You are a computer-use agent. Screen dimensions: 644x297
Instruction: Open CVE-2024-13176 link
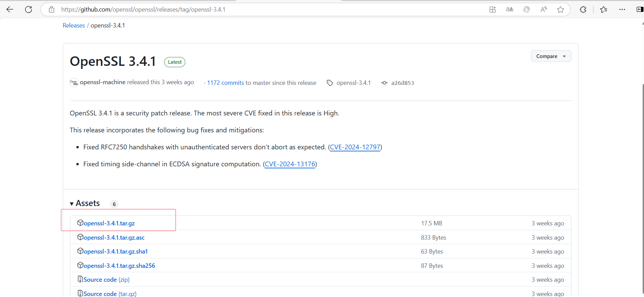pos(290,164)
